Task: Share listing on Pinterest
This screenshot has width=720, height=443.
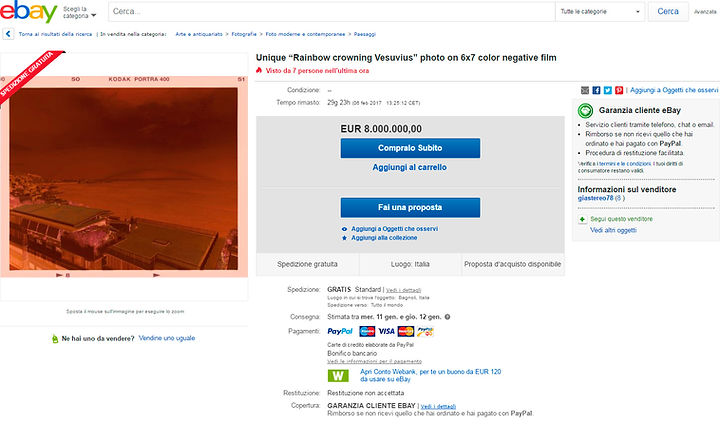Action: (619, 90)
